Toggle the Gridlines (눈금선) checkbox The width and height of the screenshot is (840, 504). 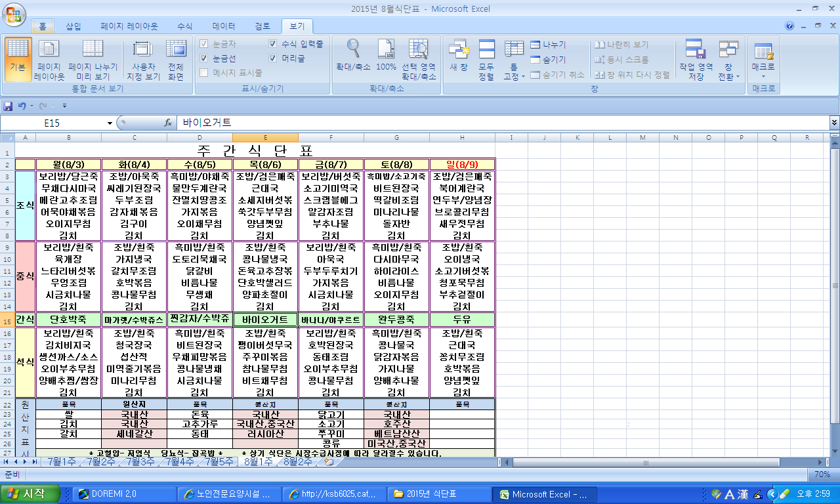click(x=204, y=58)
